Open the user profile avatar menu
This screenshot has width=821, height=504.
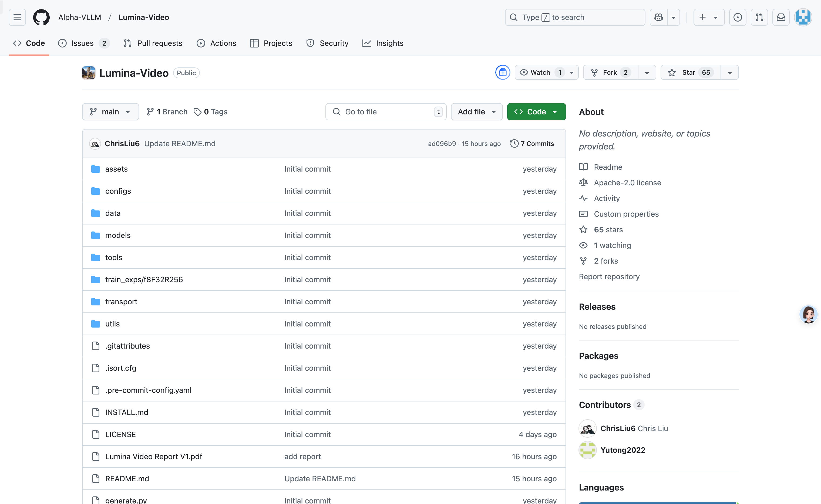pos(803,17)
